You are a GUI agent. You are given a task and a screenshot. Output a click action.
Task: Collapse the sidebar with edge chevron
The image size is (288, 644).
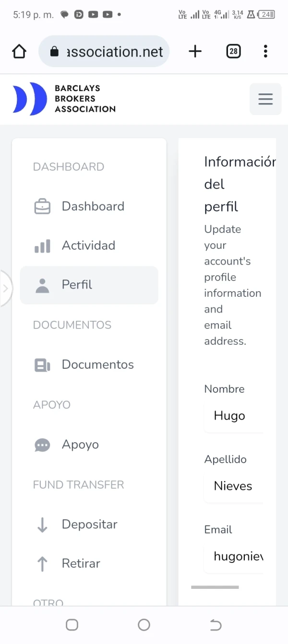(5, 288)
